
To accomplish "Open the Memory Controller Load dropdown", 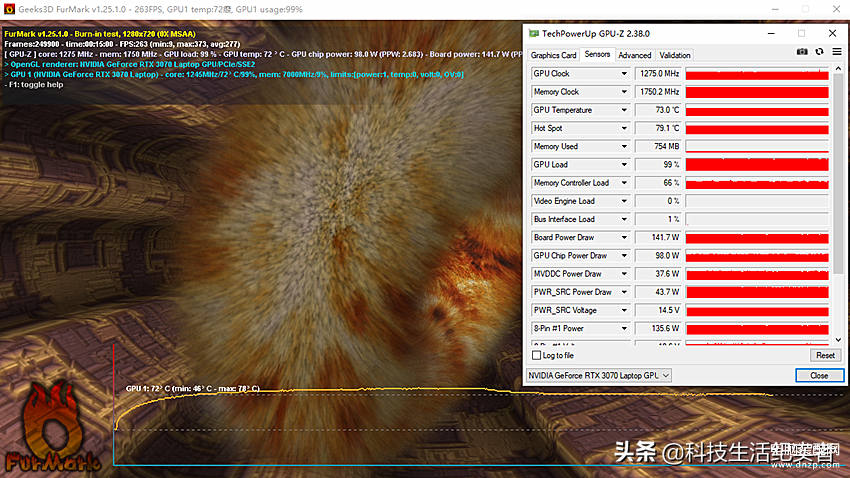I will click(x=624, y=183).
